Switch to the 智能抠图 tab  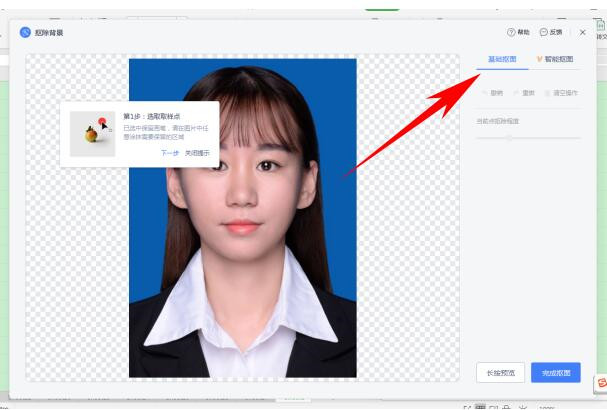pyautogui.click(x=555, y=60)
